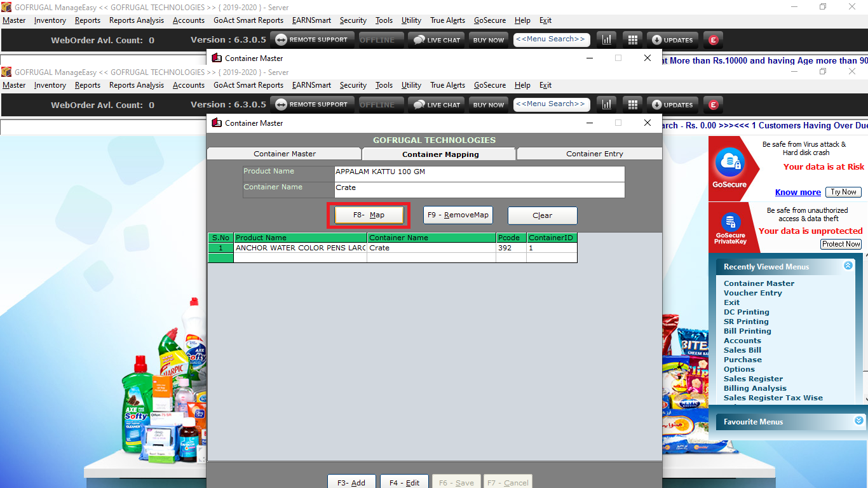Switch to the Container Entry tab
Viewport: 868px width, 488px height.
click(595, 154)
